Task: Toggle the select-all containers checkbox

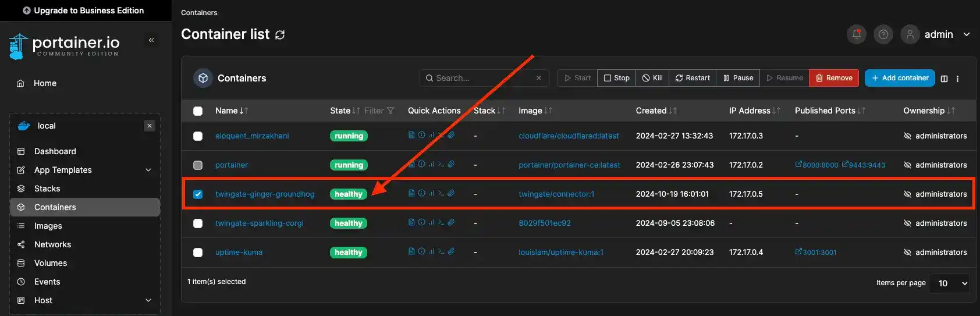Action: click(198, 111)
